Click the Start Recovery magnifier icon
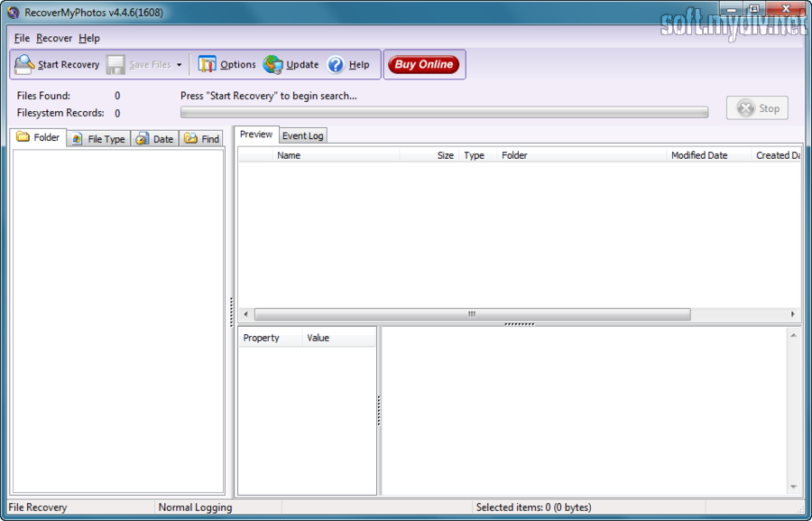The height and width of the screenshot is (521, 812). pyautogui.click(x=23, y=65)
